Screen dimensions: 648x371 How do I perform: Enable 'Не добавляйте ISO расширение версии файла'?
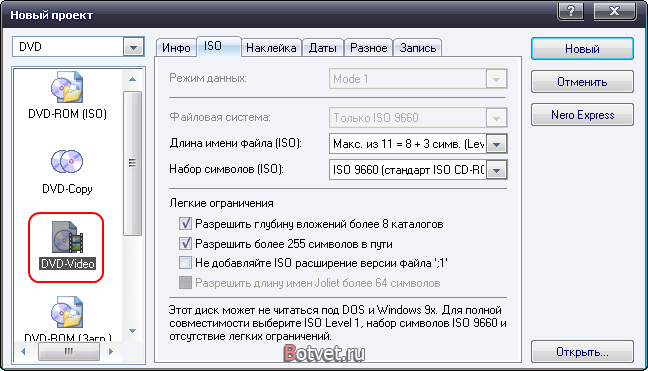pyautogui.click(x=185, y=263)
